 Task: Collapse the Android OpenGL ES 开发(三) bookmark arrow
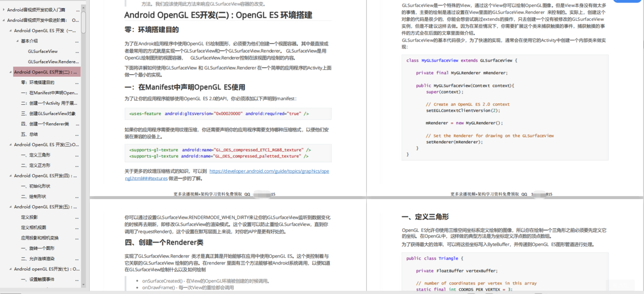10,145
